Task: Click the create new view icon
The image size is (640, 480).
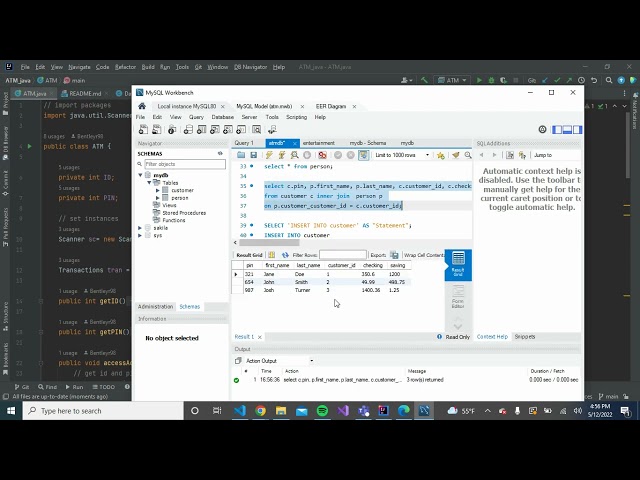Action: [x=215, y=130]
